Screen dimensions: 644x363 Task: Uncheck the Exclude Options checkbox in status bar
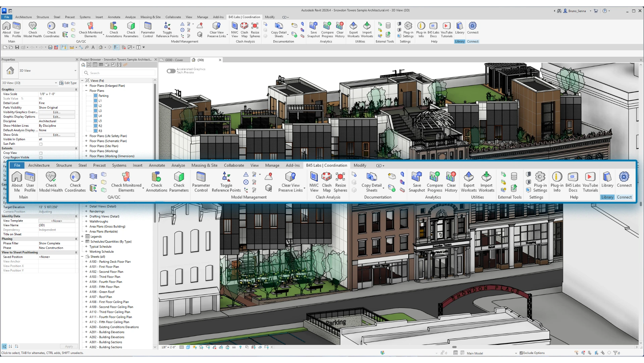[x=521, y=353]
